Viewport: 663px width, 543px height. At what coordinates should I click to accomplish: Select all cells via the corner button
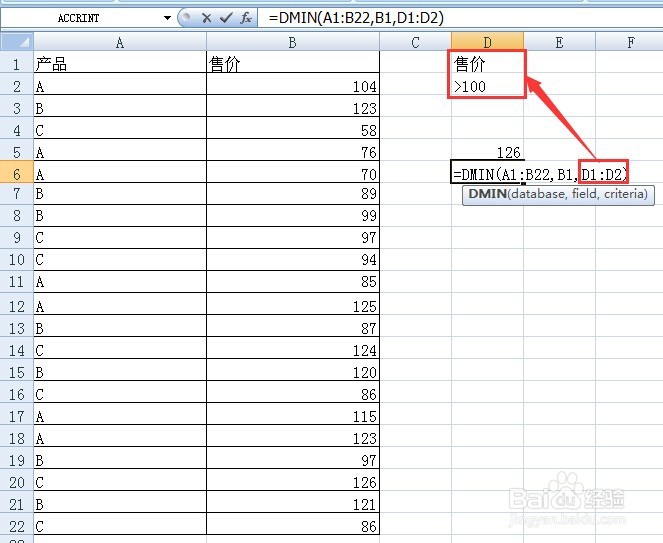pos(17,42)
